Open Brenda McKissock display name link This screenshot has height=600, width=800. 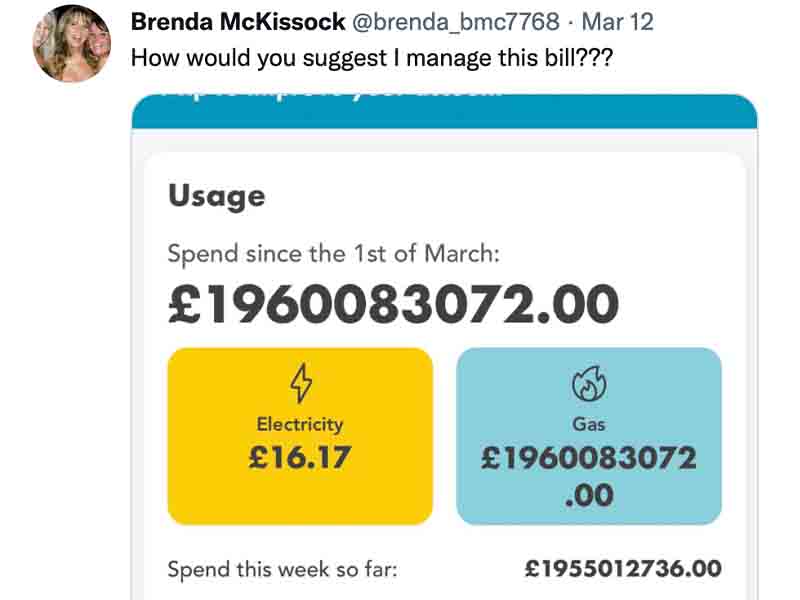click(238, 22)
